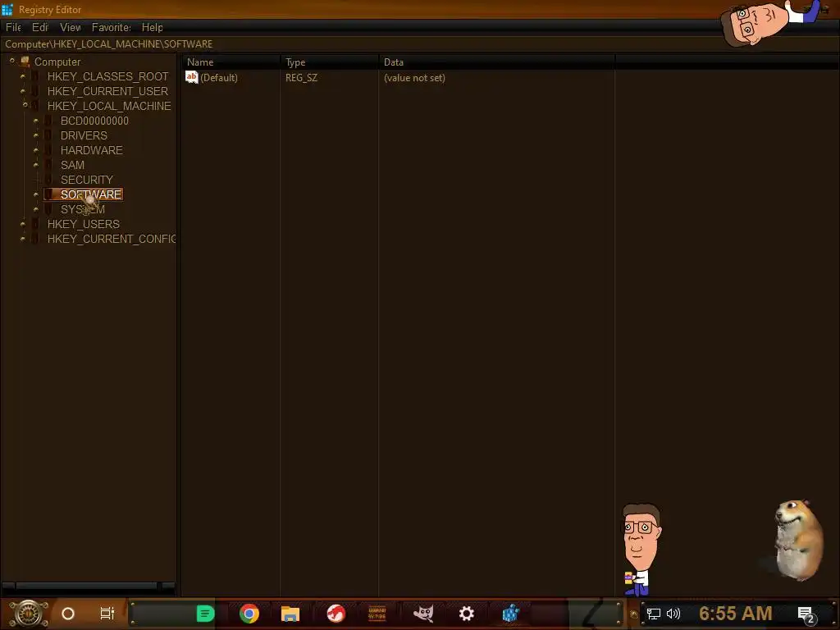Image resolution: width=840 pixels, height=630 pixels.
Task: Select SECURITY key
Action: pyautogui.click(x=87, y=180)
